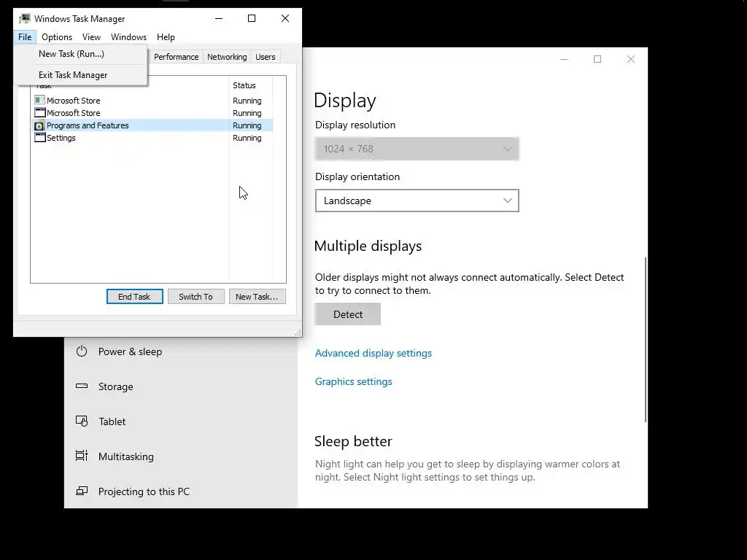Open the View menu in Task Manager
Screen dimensions: 747x560
click(x=91, y=37)
